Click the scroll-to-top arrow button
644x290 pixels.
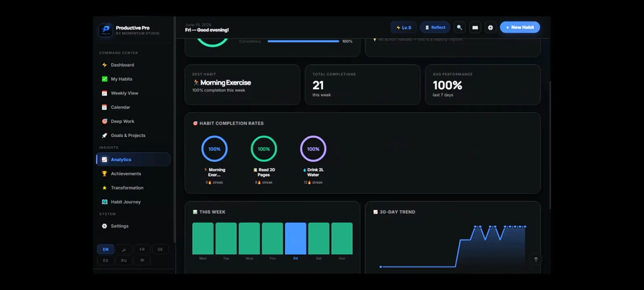[x=536, y=259]
